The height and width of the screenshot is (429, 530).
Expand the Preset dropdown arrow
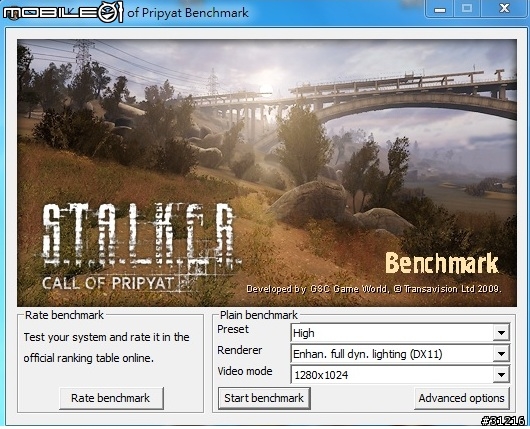point(501,333)
